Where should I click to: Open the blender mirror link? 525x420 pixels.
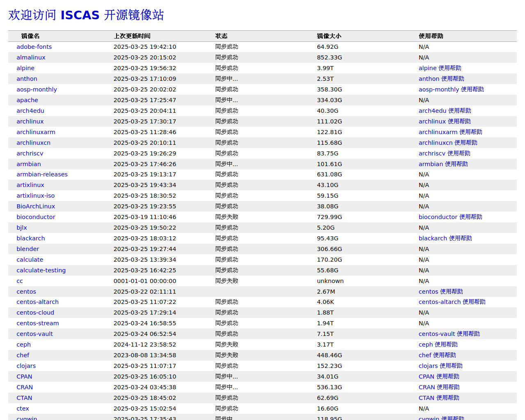tap(28, 249)
